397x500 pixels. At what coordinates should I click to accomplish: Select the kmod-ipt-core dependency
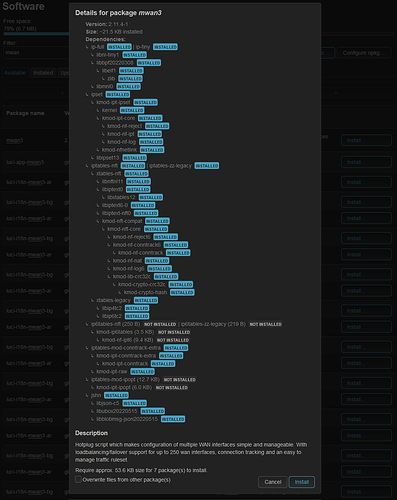pyautogui.click(x=118, y=118)
